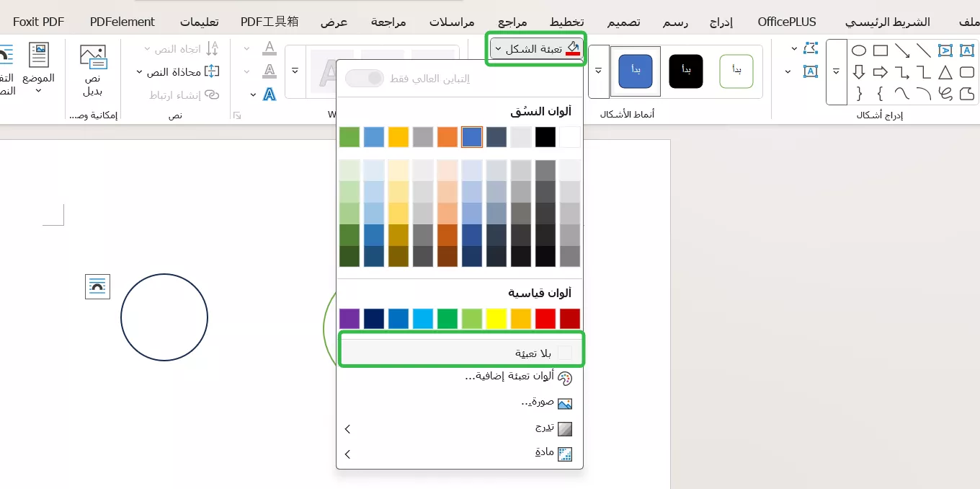This screenshot has width=980, height=489.
Task: Choose the black shape style 'بدأ'
Action: pos(685,71)
